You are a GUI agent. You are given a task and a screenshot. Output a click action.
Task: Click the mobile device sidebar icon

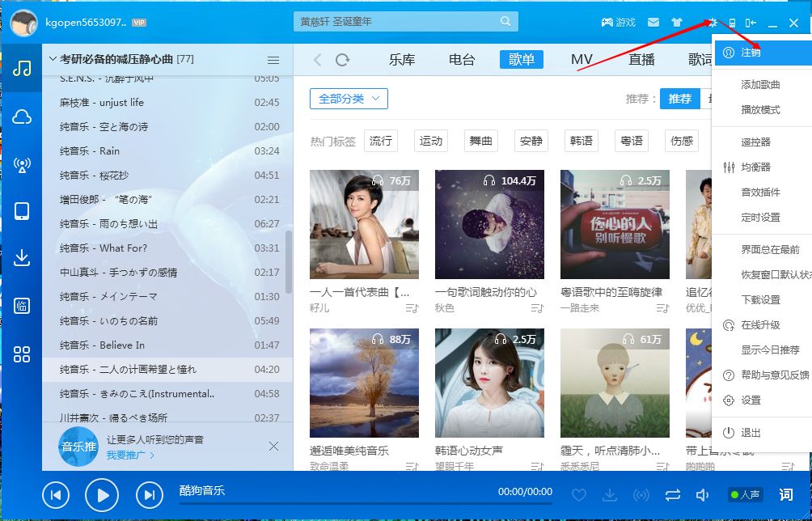(x=22, y=212)
